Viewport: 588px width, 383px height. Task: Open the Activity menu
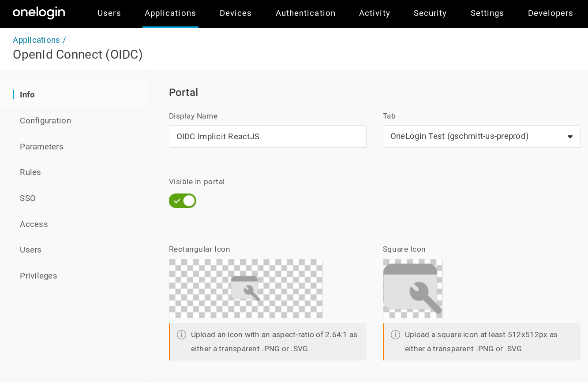click(x=375, y=13)
